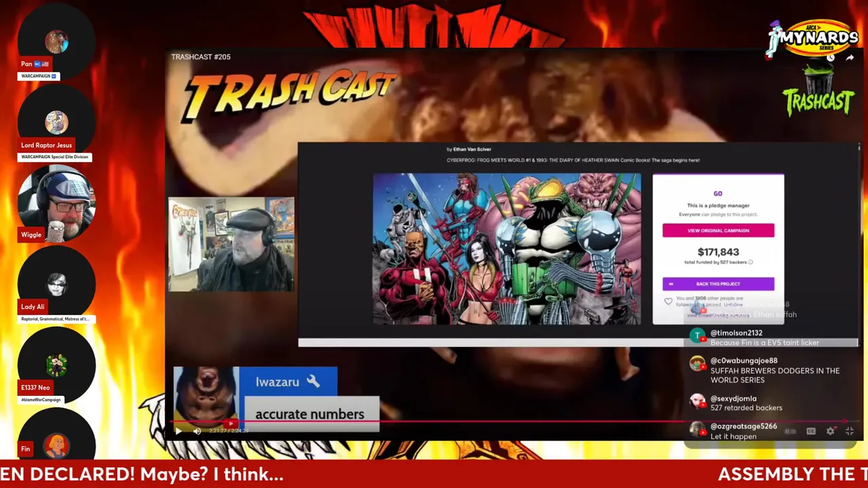Toggle the autoplay switch in player controls
868x488 pixels.
[x=791, y=431]
